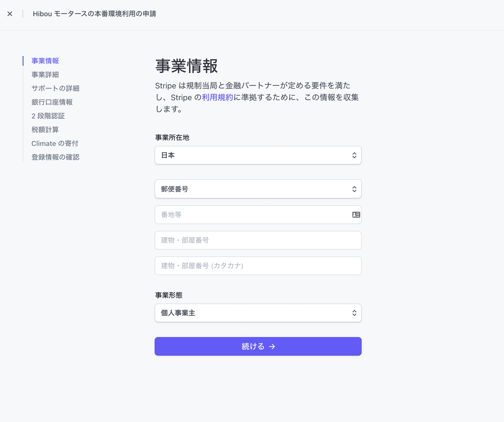Viewport: 504px width, 422px height.
Task: Close the application form with X icon
Action: (10, 14)
